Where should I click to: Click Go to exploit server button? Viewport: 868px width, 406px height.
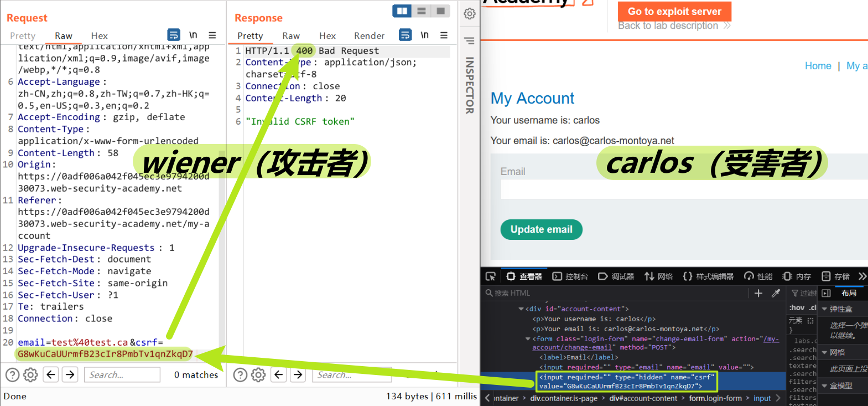pyautogui.click(x=674, y=11)
